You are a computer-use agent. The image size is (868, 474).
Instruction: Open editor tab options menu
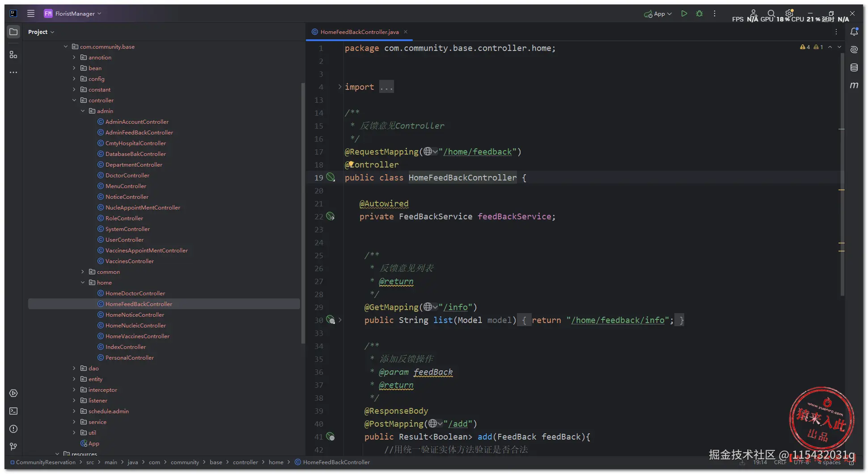pos(836,32)
